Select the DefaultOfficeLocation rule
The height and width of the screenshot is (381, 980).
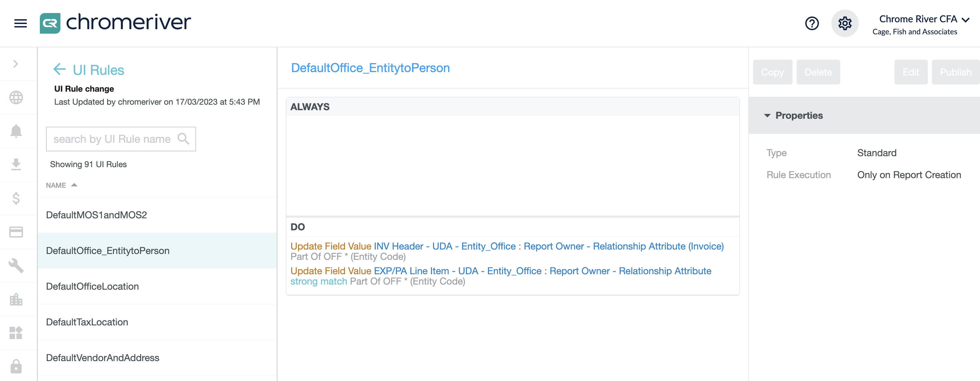92,286
